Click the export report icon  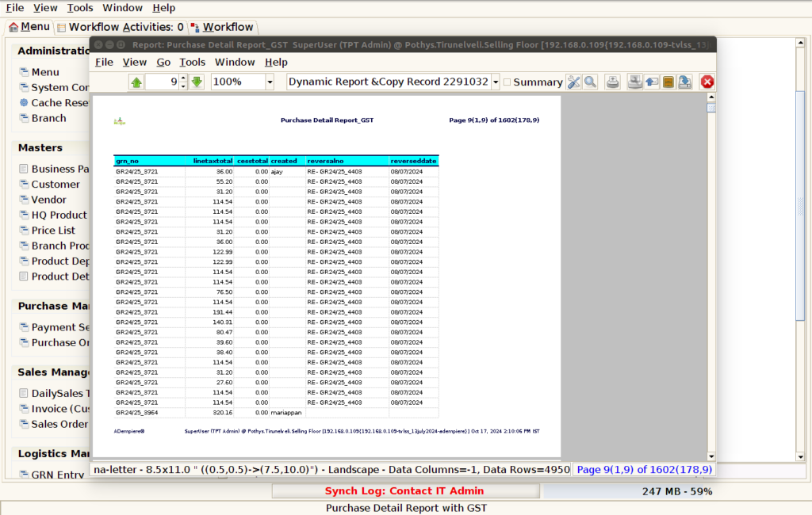[684, 82]
